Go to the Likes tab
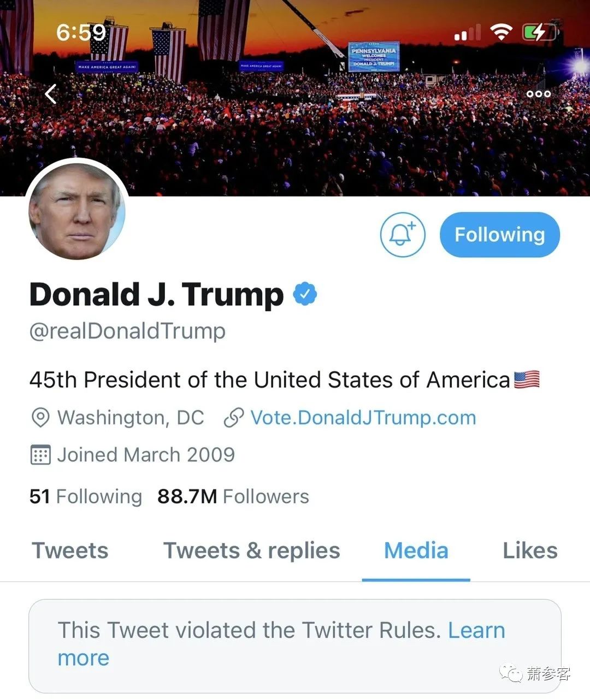 [530, 550]
